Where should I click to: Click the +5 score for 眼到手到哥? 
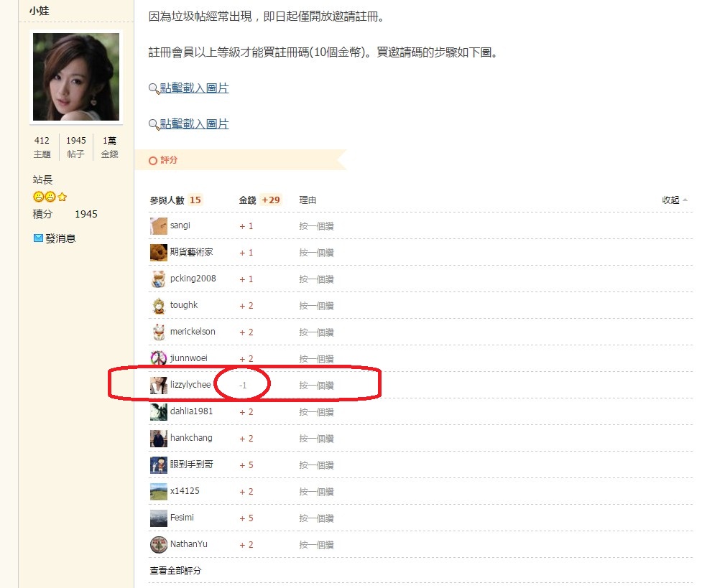pyautogui.click(x=246, y=465)
